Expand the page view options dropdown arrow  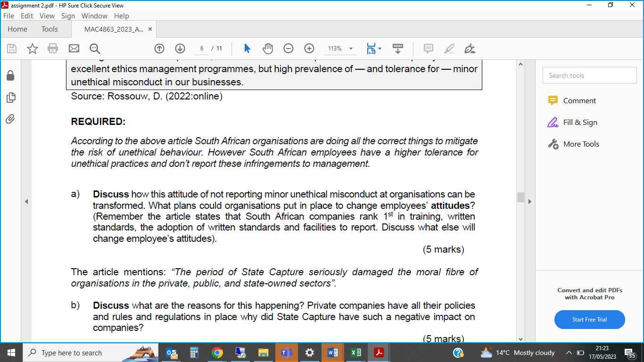point(380,48)
